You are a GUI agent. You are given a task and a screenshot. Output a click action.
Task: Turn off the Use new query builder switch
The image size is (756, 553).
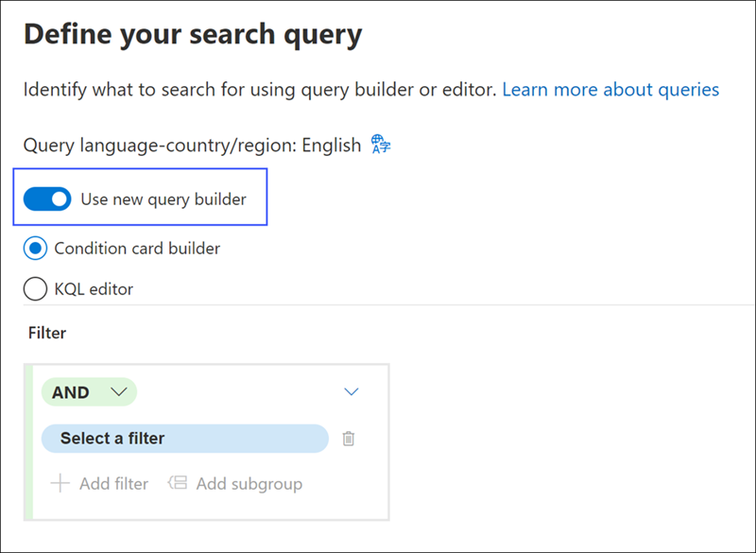tap(47, 199)
